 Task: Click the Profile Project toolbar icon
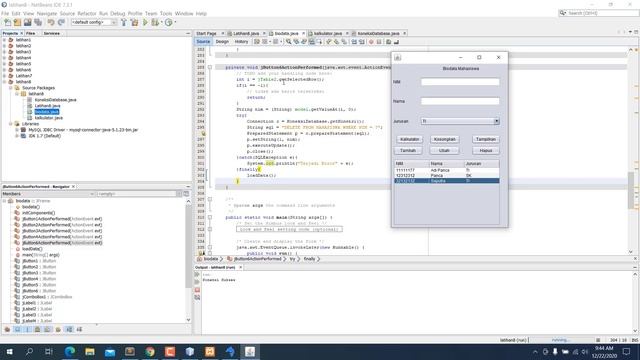tap(169, 22)
